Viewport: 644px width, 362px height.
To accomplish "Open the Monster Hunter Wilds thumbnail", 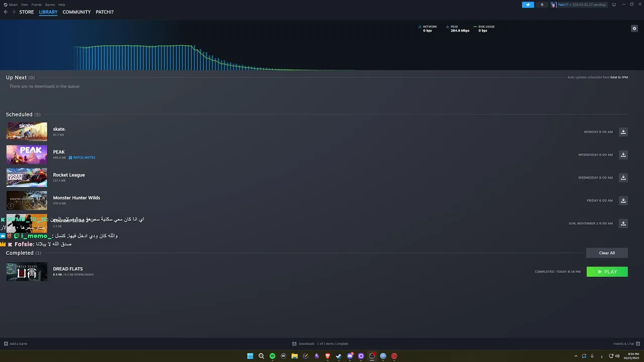I will [27, 200].
